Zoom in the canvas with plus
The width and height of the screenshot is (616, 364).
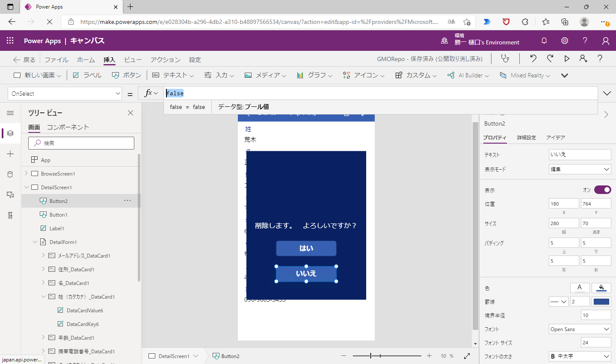point(429,356)
